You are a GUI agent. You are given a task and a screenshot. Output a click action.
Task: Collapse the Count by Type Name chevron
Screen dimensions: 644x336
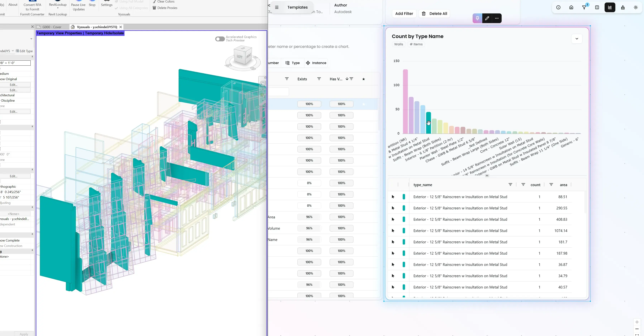(x=577, y=39)
